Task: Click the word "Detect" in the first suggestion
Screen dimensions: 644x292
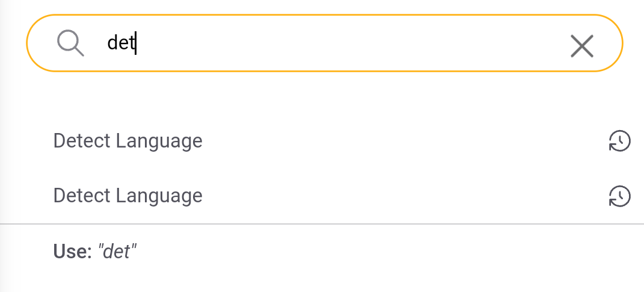Action: [82, 141]
